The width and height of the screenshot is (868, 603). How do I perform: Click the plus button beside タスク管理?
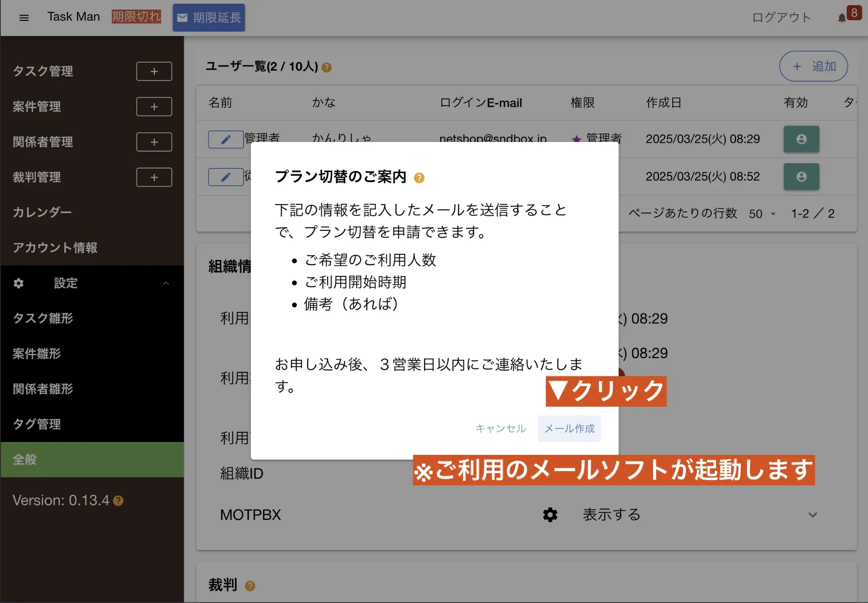tap(154, 71)
